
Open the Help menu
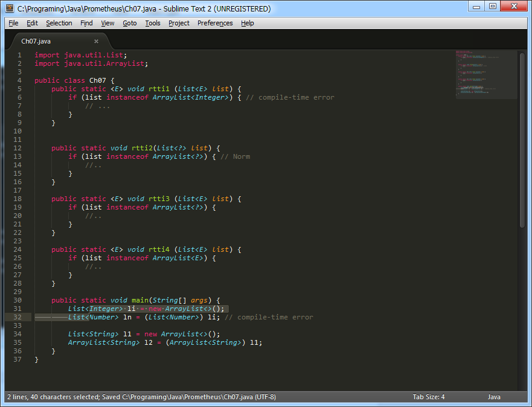click(x=248, y=23)
